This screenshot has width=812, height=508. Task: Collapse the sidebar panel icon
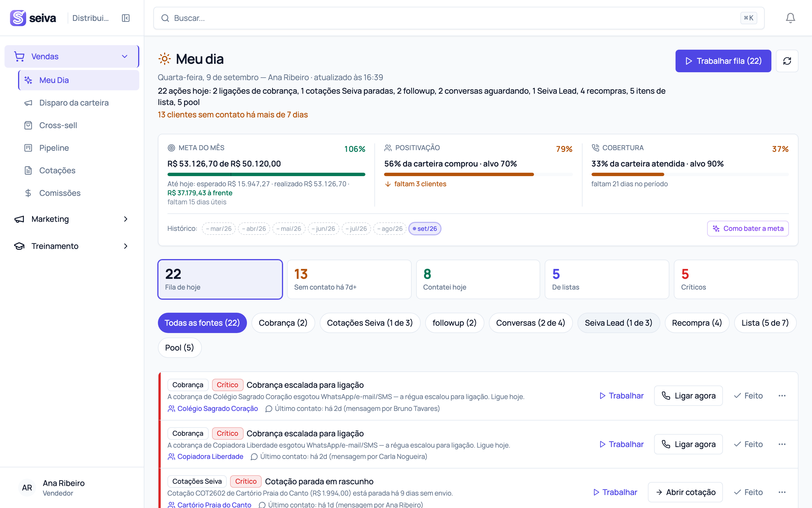point(126,18)
